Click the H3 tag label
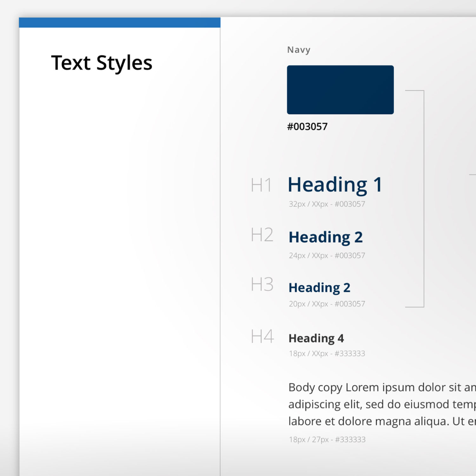This screenshot has width=476, height=476. coord(262,284)
